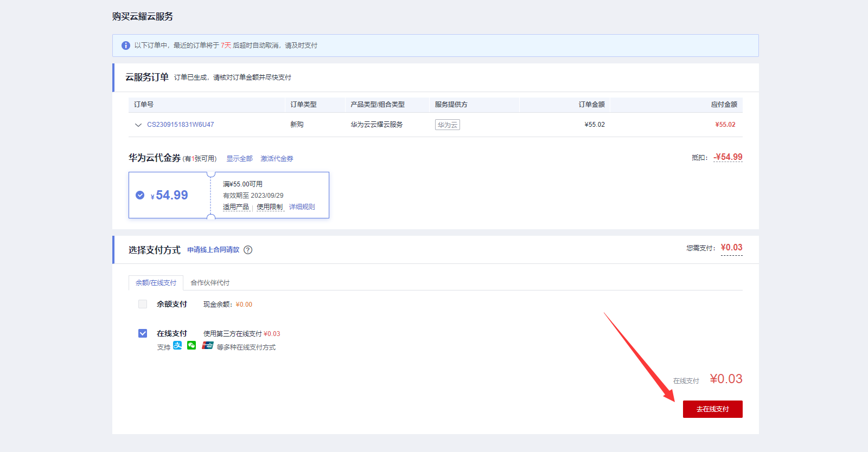Screen dimensions: 868x452
Task: Click the 有效期至 2023/09/29 text
Action: pos(253,196)
